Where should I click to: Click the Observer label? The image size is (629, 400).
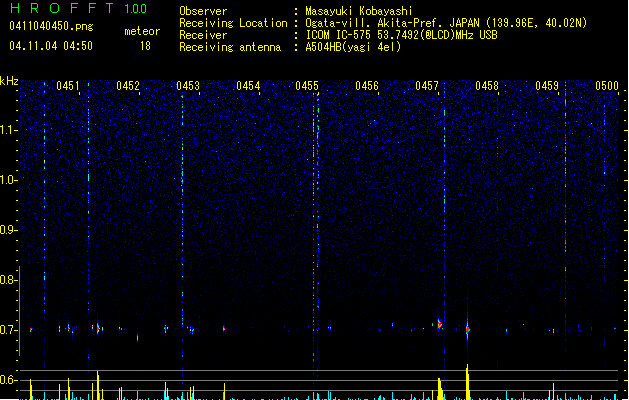coord(203,11)
